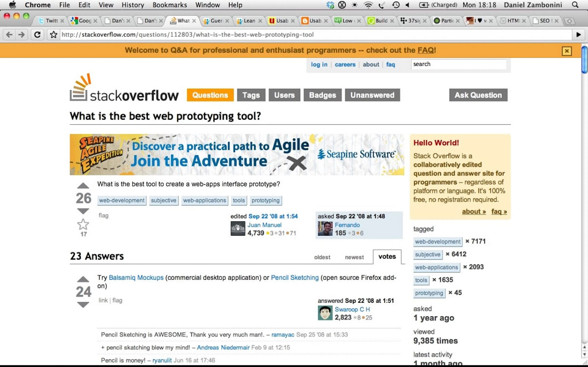Open Chrome page menu arrow
Viewport: 588px width, 367px height.
pos(579,35)
